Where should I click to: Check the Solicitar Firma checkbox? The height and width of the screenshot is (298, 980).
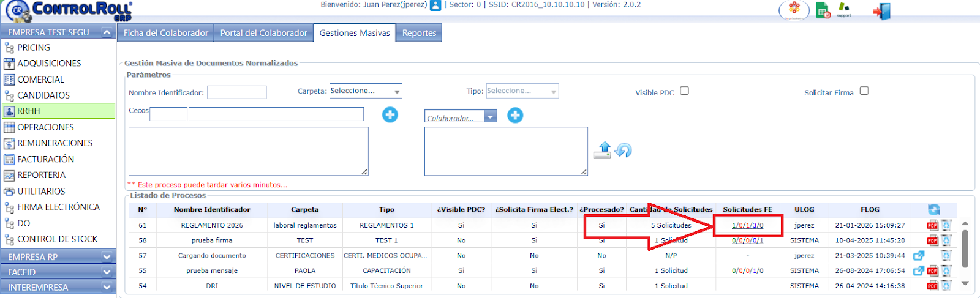(x=864, y=91)
